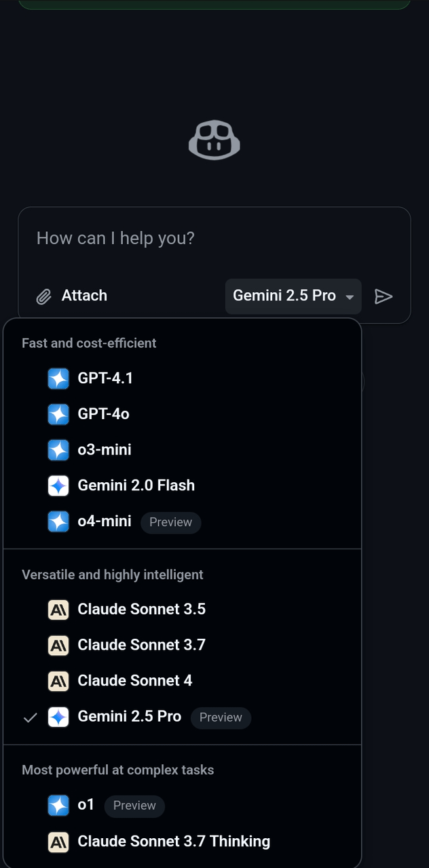Select GPT-4o from the model list
The width and height of the screenshot is (429, 868).
tap(103, 414)
